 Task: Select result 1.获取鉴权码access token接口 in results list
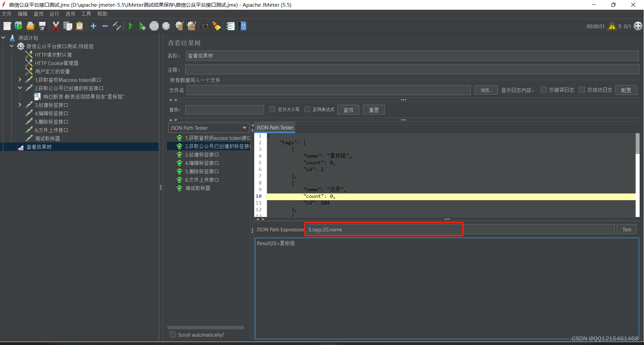218,138
